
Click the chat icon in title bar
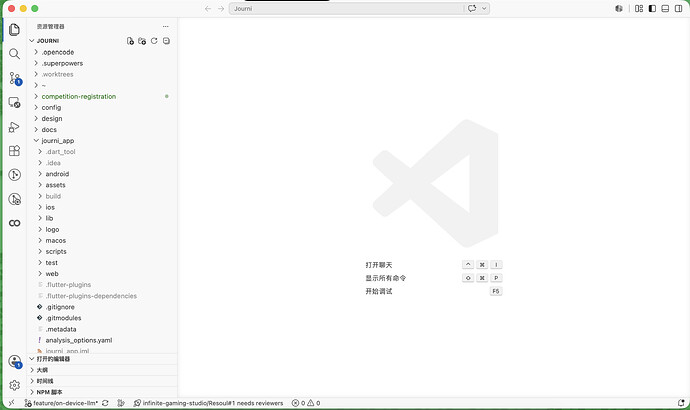472,8
